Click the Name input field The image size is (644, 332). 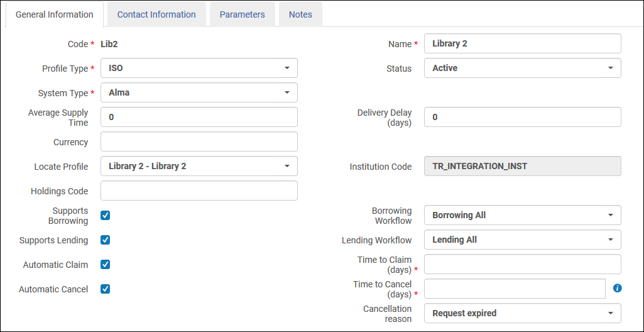coord(522,43)
